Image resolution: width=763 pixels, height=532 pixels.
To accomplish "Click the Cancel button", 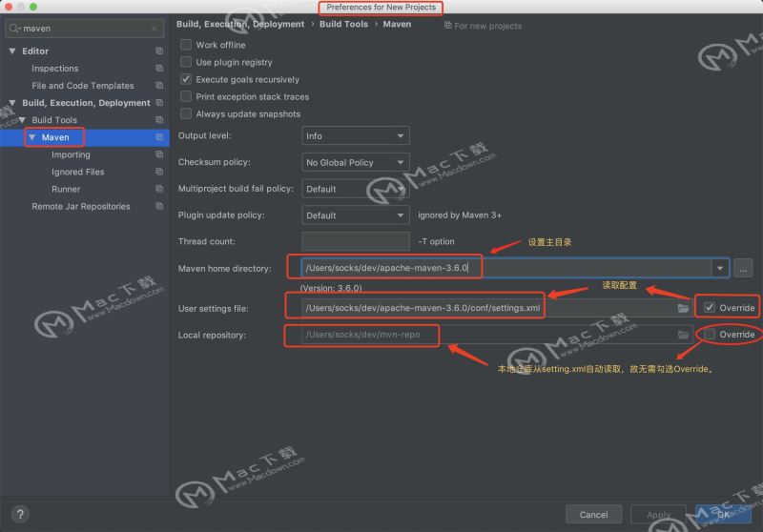I will [593, 514].
